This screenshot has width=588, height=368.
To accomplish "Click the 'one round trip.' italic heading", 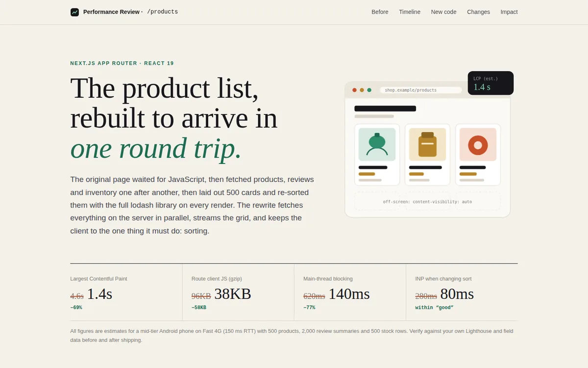I will [156, 148].
